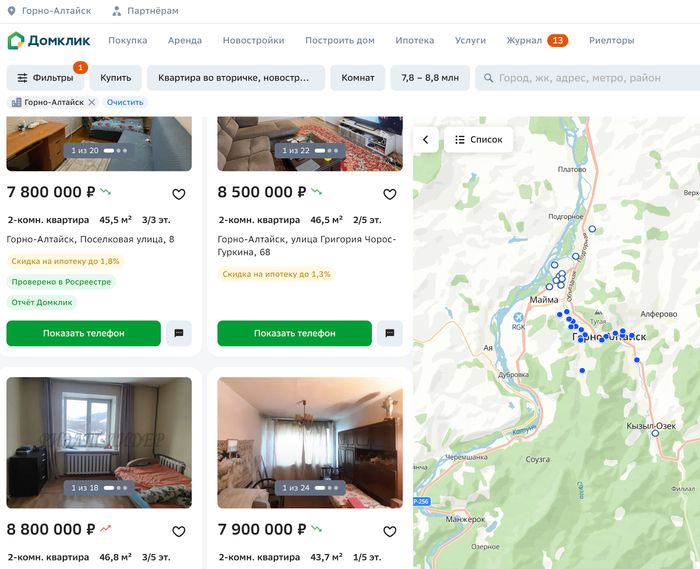Click the Домклик logo icon

click(16, 41)
